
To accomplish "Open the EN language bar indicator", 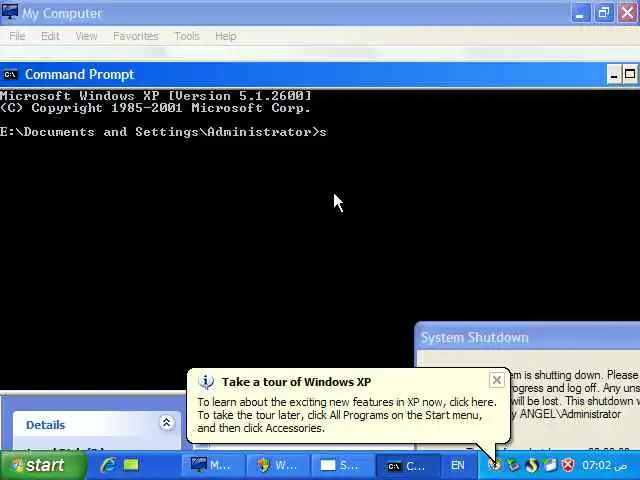I will point(458,465).
